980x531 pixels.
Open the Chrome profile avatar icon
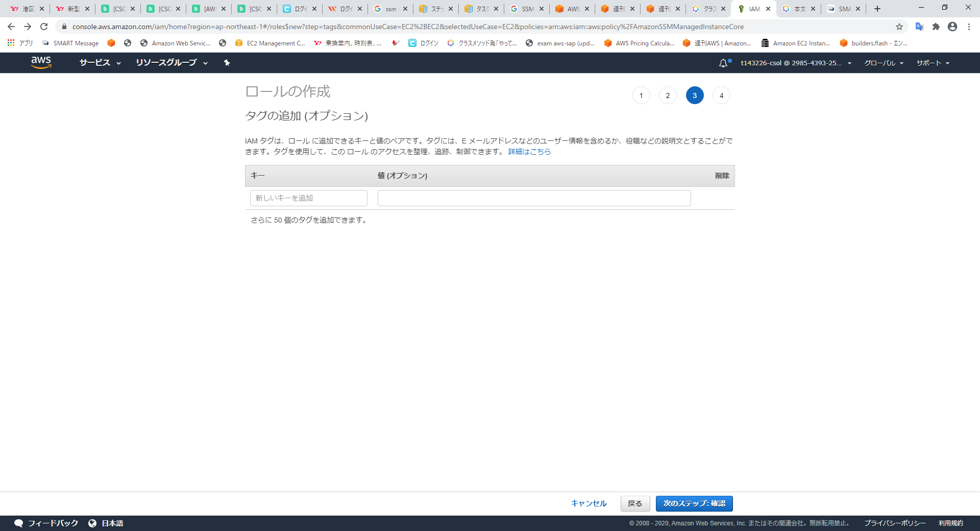(x=952, y=27)
